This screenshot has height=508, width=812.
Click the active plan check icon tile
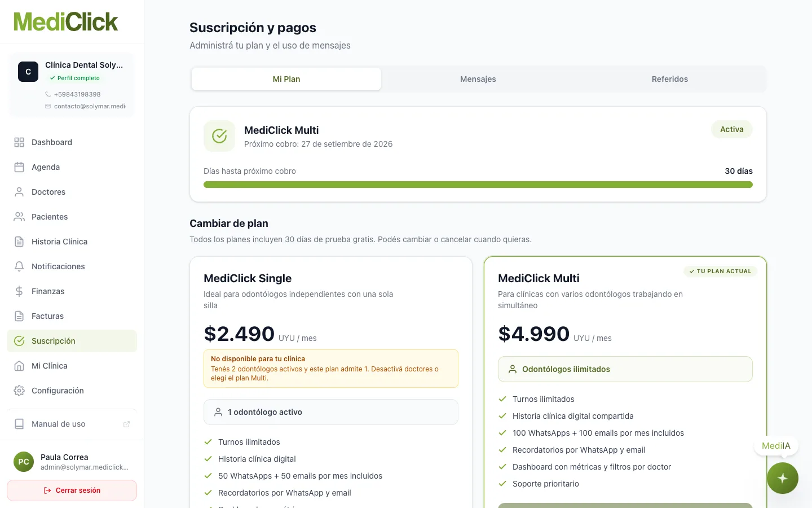[219, 136]
